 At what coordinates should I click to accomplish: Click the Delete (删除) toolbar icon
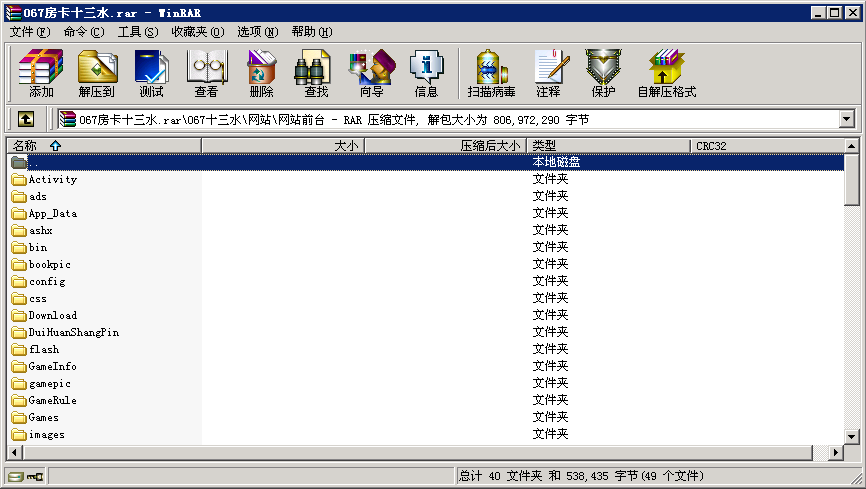point(261,73)
